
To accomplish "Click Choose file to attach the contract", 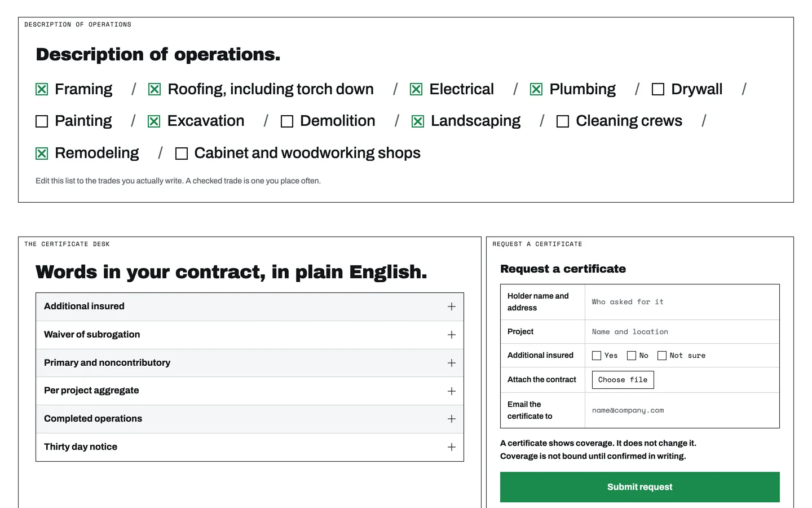I will click(x=623, y=380).
